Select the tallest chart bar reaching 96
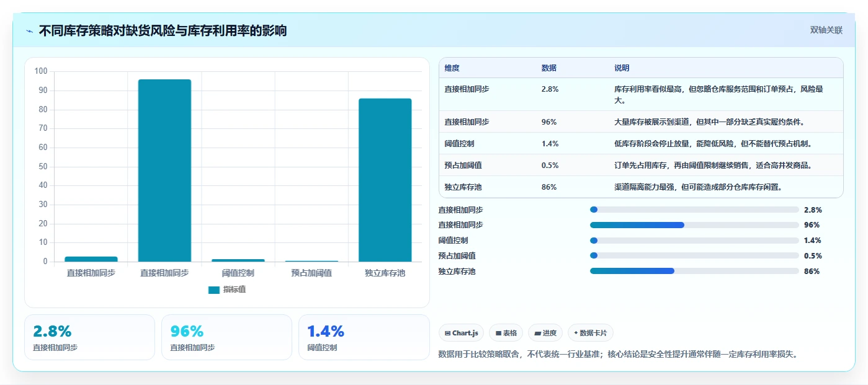Image resolution: width=868 pixels, height=385 pixels. coord(164,170)
